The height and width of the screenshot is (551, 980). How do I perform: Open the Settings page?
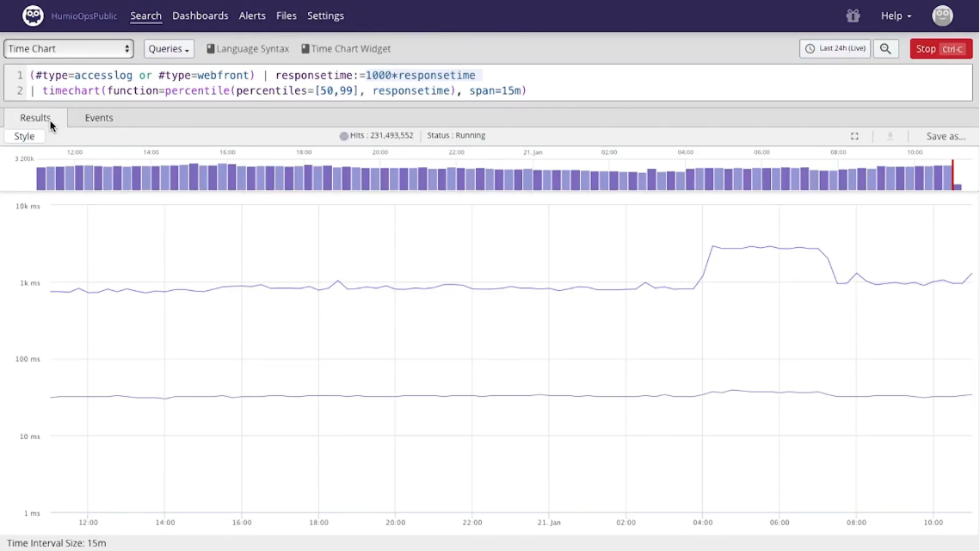click(325, 15)
